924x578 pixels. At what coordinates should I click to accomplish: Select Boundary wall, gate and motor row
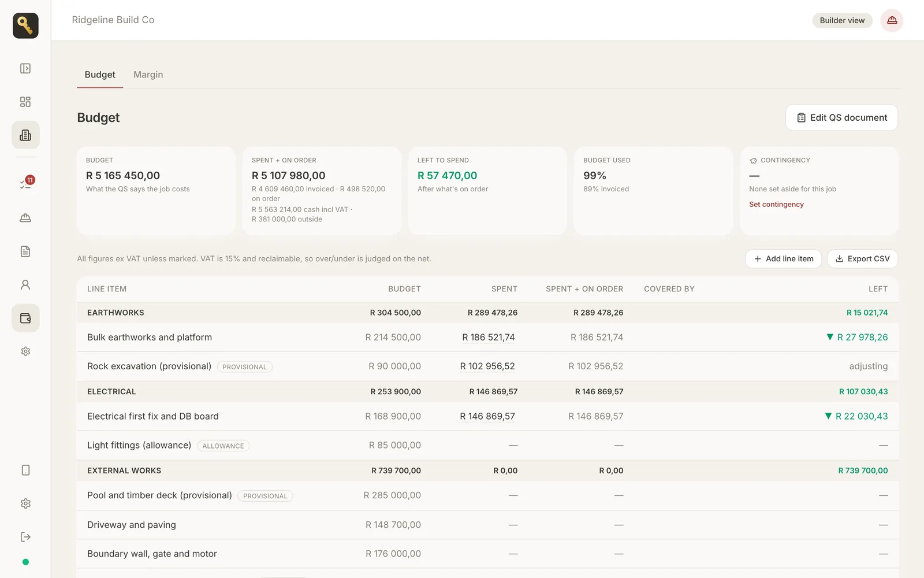[487, 554]
